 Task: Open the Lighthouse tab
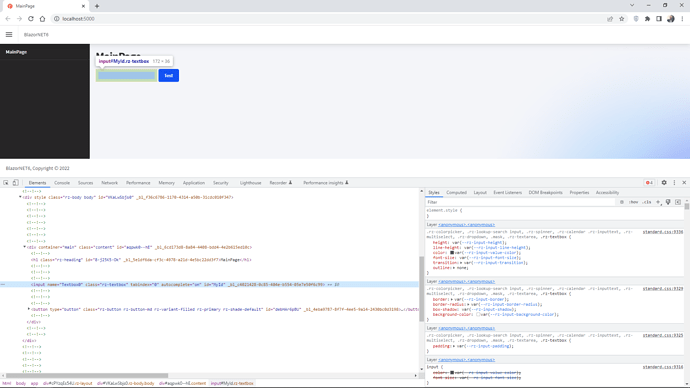click(x=250, y=183)
